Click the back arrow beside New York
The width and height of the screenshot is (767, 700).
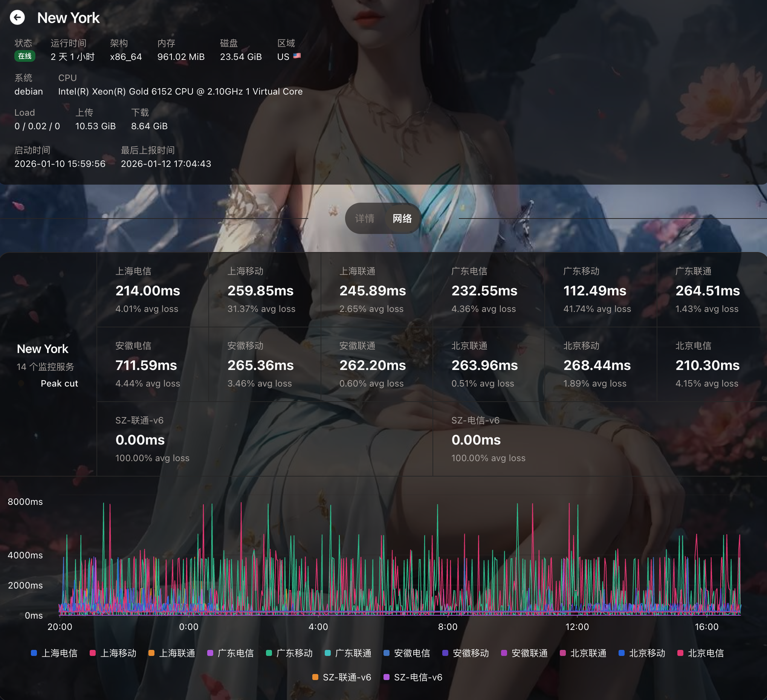(x=17, y=17)
